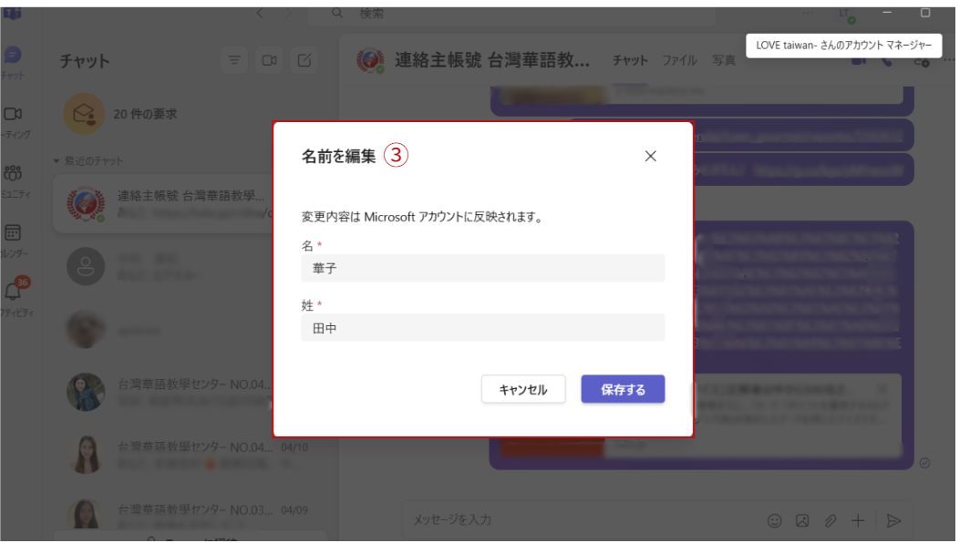Insert emoji in message box
980x543 pixels.
774,520
